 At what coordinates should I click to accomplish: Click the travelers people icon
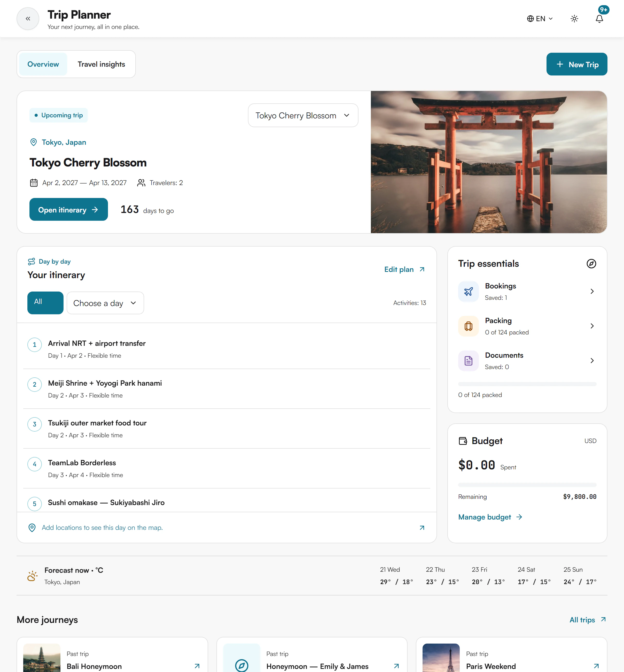tap(141, 183)
